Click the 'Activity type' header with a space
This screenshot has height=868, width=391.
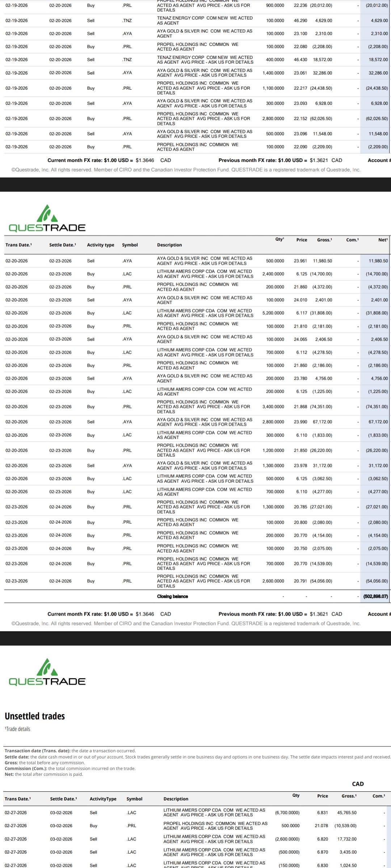tap(100, 245)
